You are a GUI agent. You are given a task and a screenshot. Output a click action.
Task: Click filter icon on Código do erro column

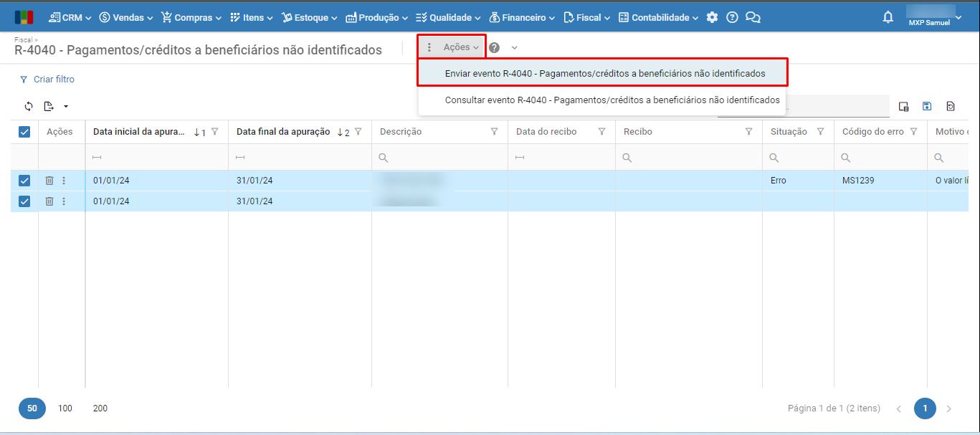pyautogui.click(x=913, y=132)
